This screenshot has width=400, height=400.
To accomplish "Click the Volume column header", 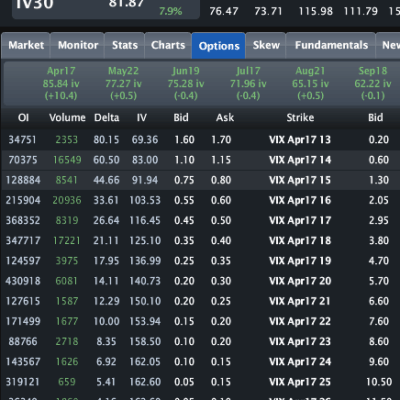I will [67, 118].
